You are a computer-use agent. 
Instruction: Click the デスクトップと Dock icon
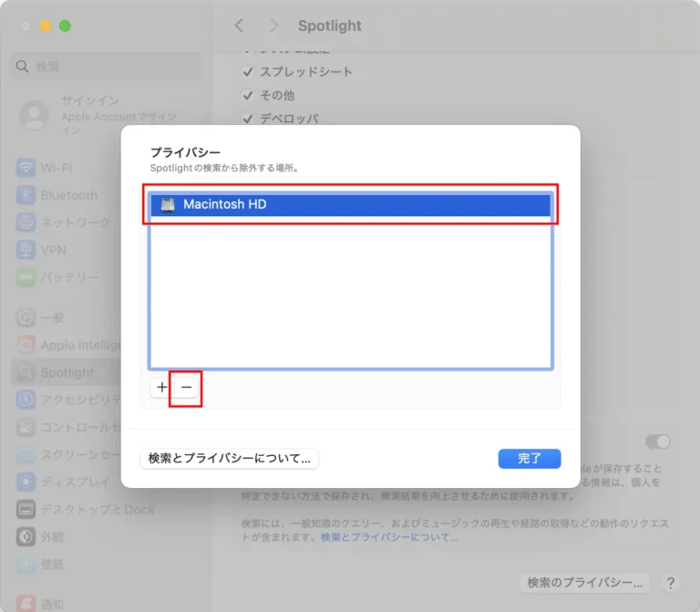tap(26, 509)
